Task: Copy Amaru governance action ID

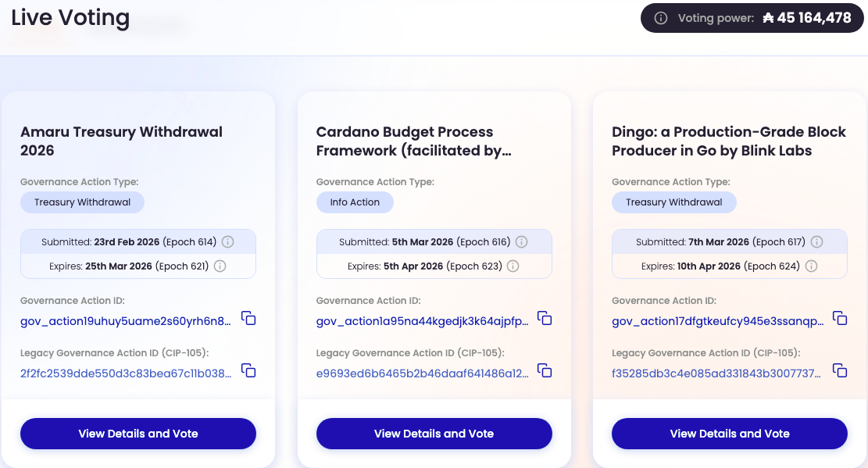Action: (248, 319)
